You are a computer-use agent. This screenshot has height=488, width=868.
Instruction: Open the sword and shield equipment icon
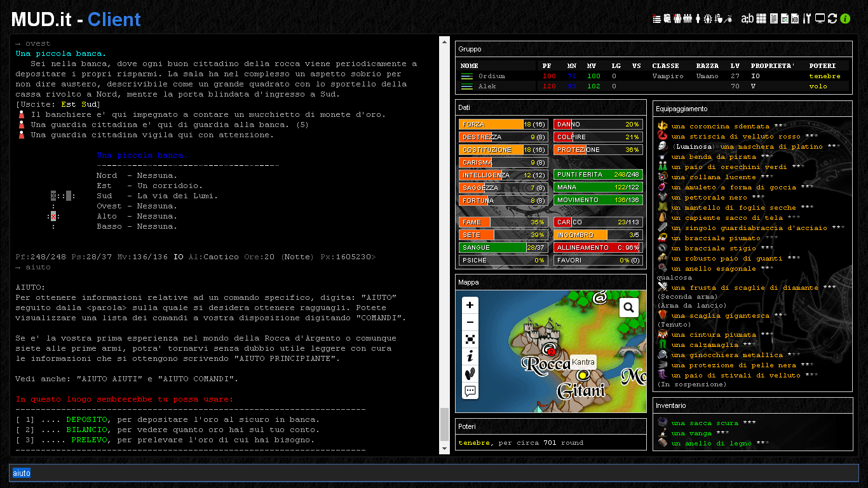click(719, 18)
